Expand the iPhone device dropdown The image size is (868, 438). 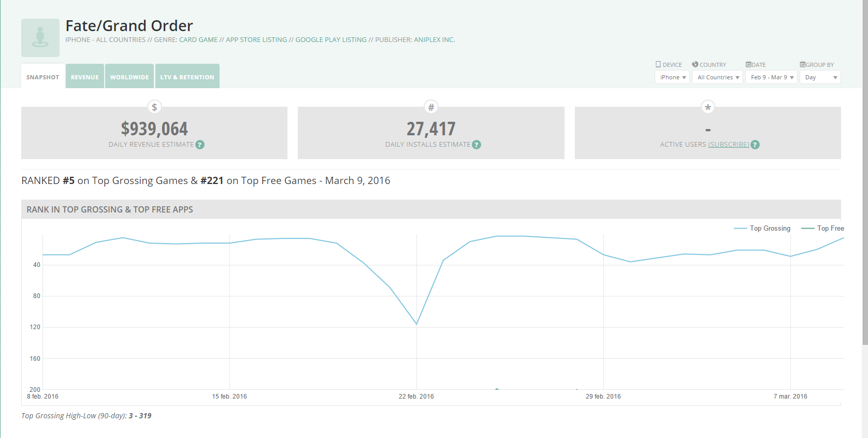pyautogui.click(x=672, y=77)
